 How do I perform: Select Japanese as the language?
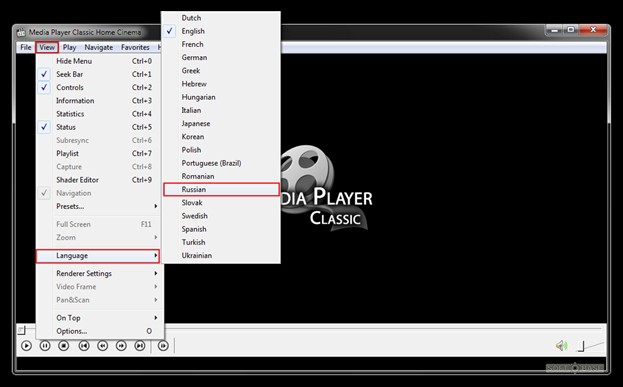point(221,124)
